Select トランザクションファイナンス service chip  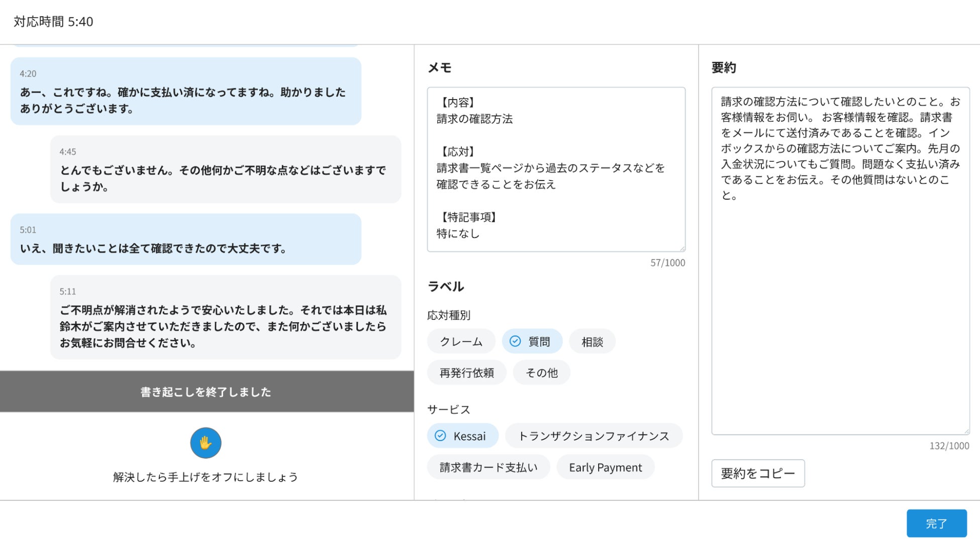click(594, 435)
